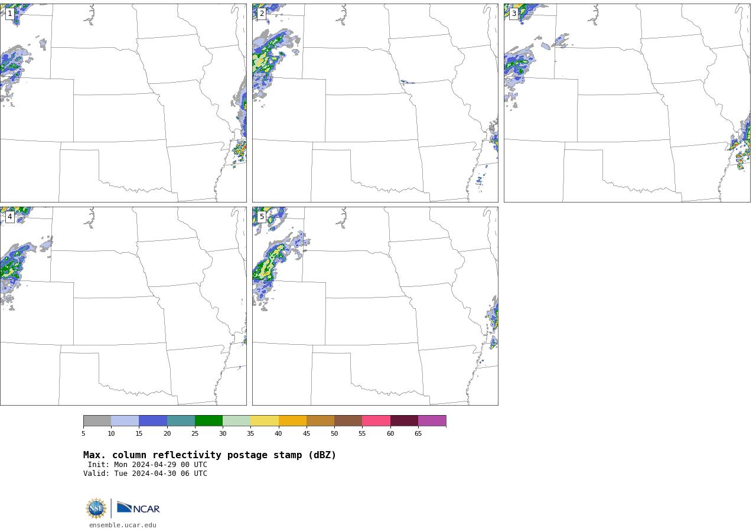Click the Max. column reflectivity title
This screenshot has width=756, height=532.
[x=210, y=455]
